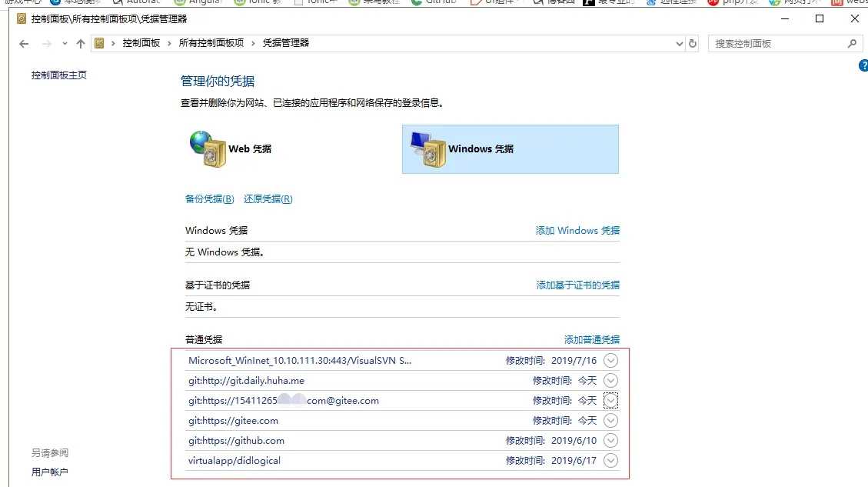
Task: Select 控制面板 in the breadcrumb
Action: [141, 42]
